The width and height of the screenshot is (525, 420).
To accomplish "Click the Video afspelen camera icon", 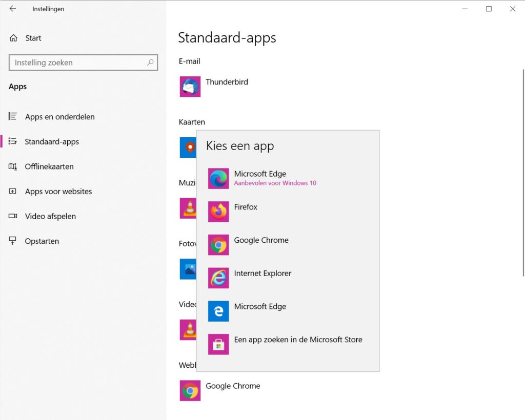I will (x=13, y=216).
